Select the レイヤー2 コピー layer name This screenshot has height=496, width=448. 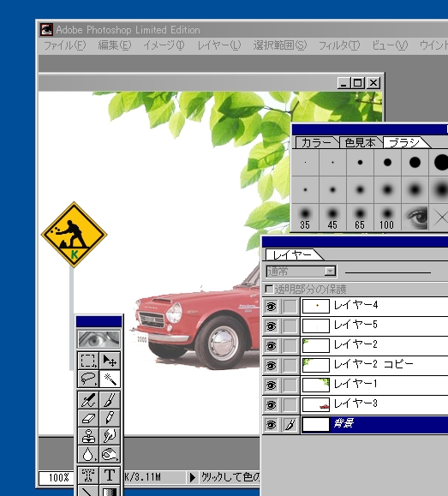[373, 364]
